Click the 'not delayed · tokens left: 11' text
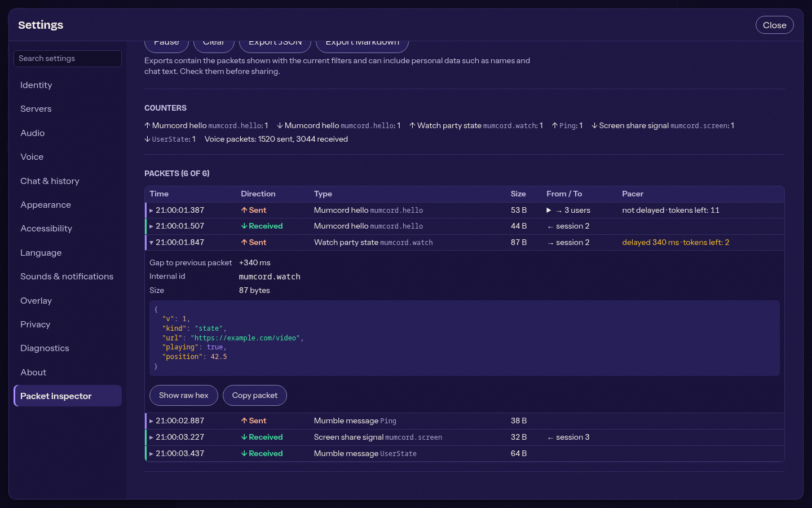This screenshot has height=508, width=812. tap(671, 210)
